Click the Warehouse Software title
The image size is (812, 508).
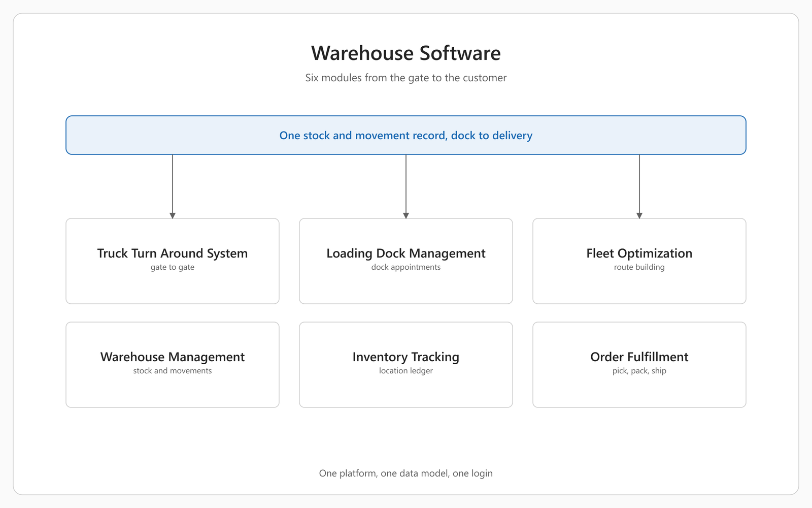pos(406,53)
